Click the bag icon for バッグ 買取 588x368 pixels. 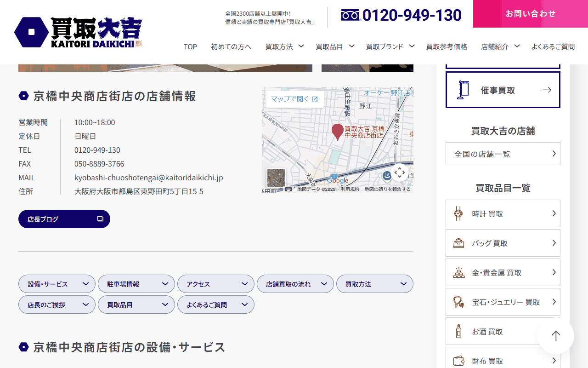pos(458,243)
